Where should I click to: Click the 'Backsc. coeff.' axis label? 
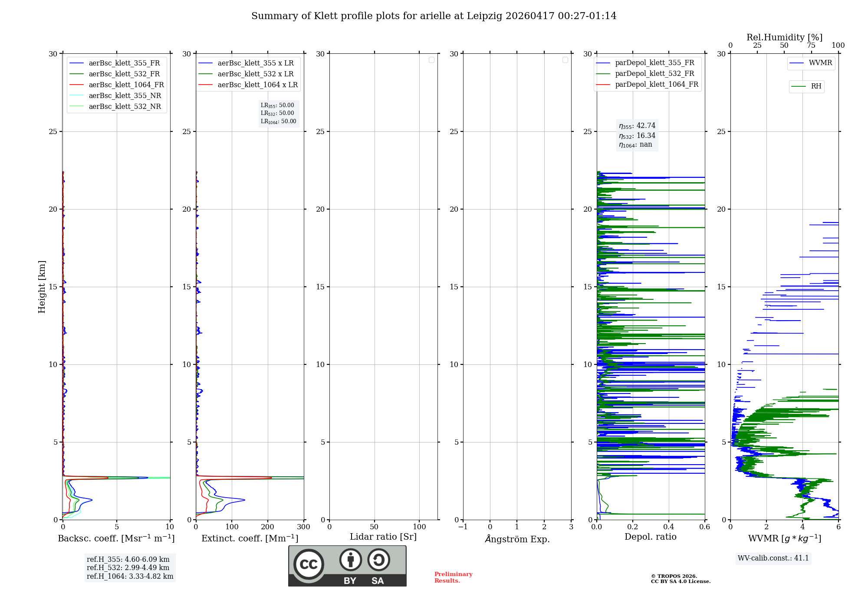click(116, 538)
